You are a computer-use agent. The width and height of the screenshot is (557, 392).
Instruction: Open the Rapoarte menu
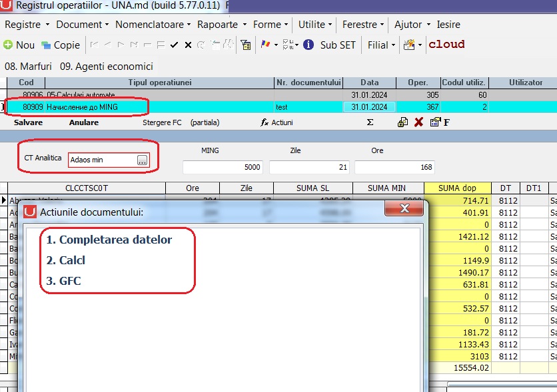(x=222, y=25)
